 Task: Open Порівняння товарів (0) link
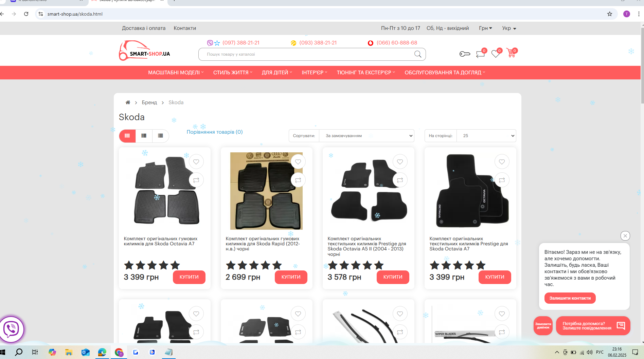(215, 132)
